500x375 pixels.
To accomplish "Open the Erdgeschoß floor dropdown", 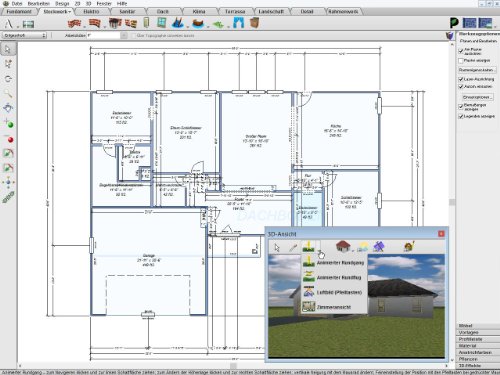I will (24, 35).
